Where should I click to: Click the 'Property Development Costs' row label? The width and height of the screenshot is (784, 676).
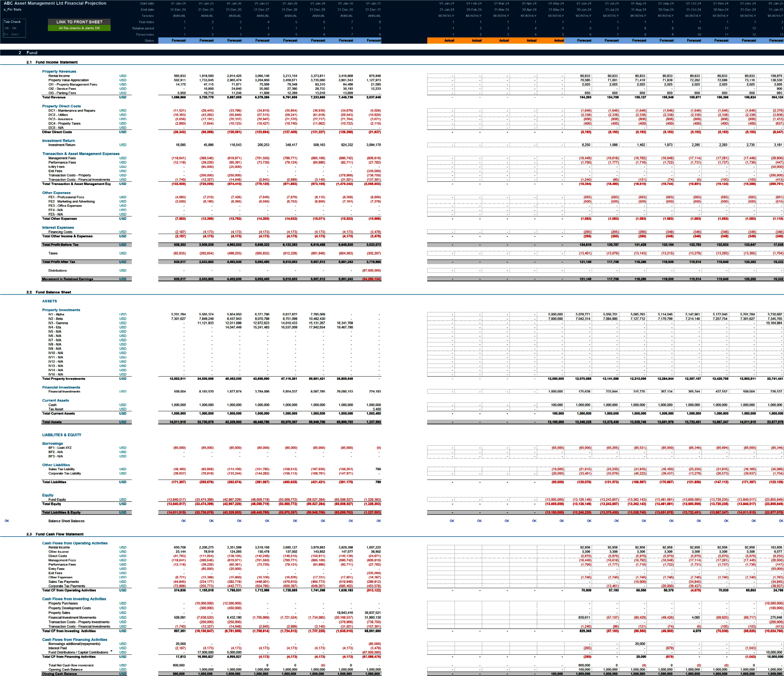click(x=69, y=608)
